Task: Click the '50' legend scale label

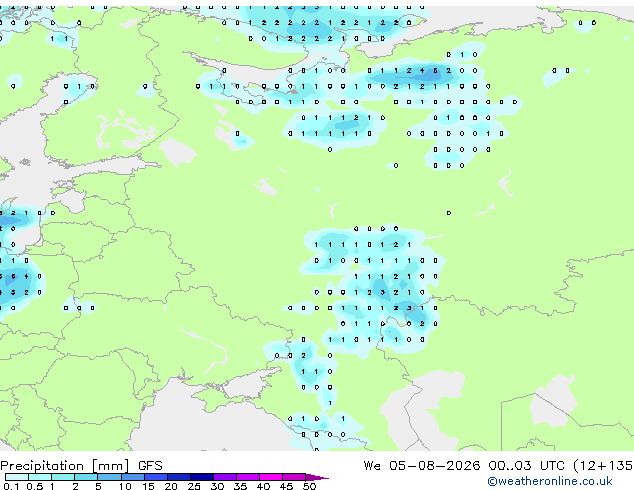Action: click(x=309, y=486)
